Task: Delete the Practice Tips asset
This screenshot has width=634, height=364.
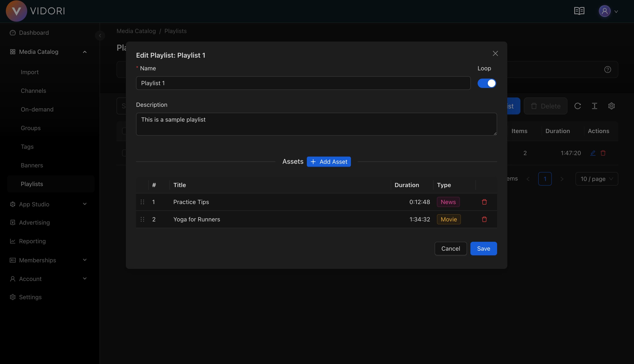Action: [x=484, y=202]
